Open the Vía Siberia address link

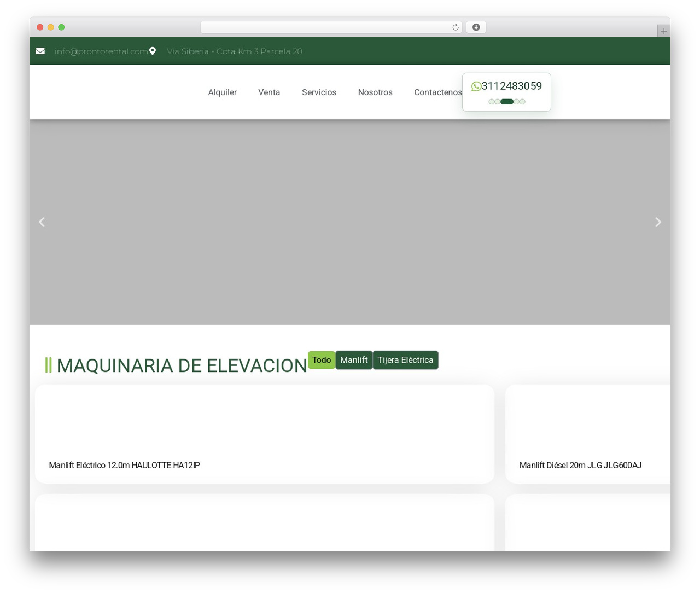235,51
